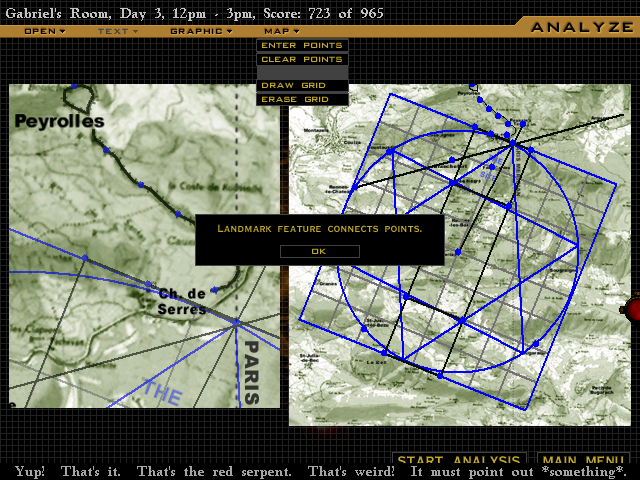This screenshot has height=480, width=640.
Task: Click the Peyrolles label on zoomed map
Action: 60,121
